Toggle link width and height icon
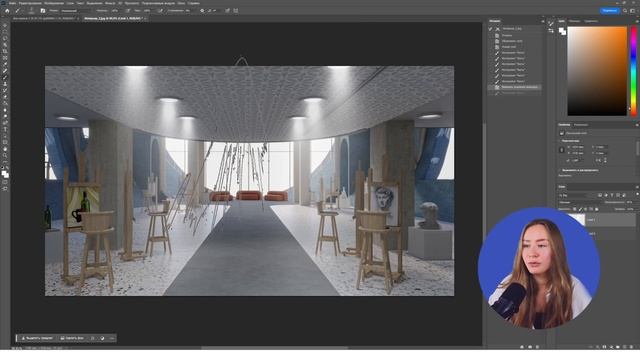640x360 pixels. point(562,150)
